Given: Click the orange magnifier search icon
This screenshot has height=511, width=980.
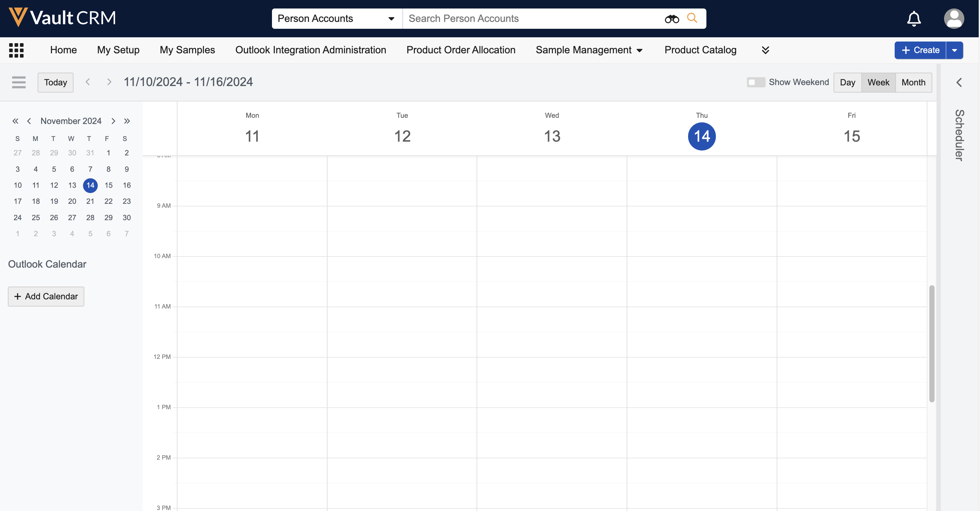Looking at the screenshot, I should tap(692, 18).
